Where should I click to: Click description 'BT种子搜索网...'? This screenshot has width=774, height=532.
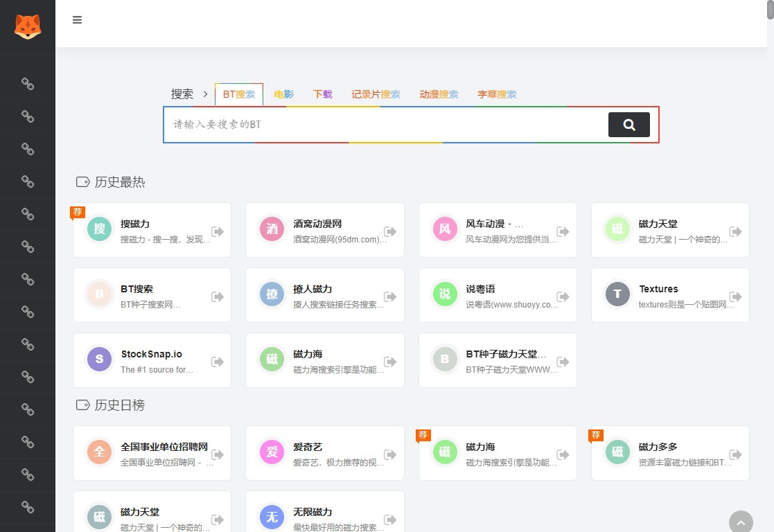pyautogui.click(x=150, y=305)
